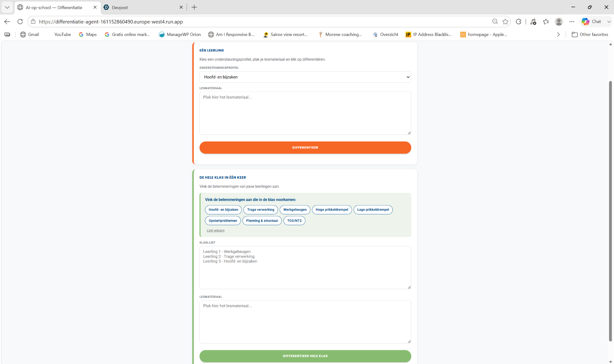Expand Ondersteuningsprofiel dropdown

pyautogui.click(x=305, y=77)
